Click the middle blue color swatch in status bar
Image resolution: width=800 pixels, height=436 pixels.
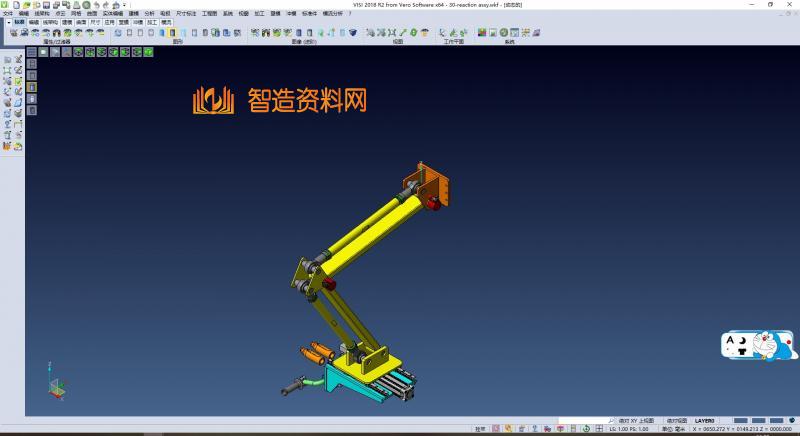(759, 421)
